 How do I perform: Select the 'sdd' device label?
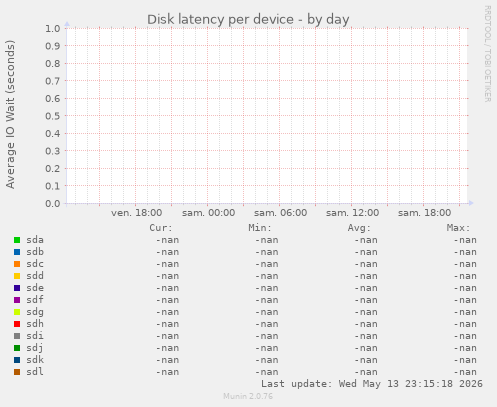(35, 276)
